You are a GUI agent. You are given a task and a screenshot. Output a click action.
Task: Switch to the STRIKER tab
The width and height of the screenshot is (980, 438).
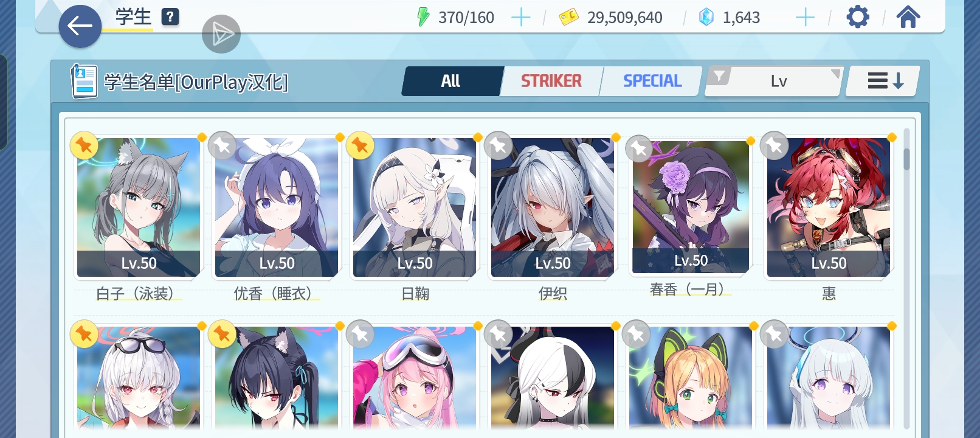pos(551,81)
